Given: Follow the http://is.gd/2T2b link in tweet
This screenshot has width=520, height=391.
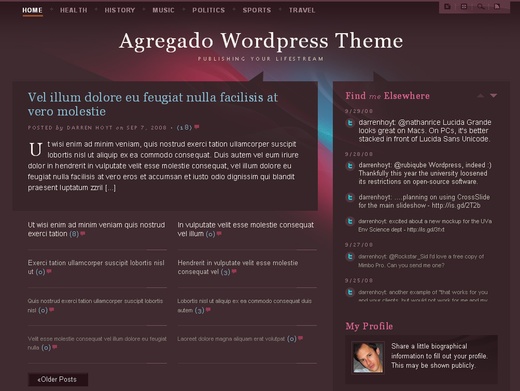Looking at the screenshot, I should tap(456, 205).
